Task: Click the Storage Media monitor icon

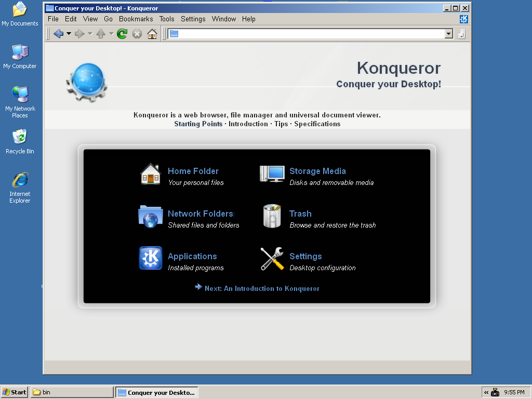Action: pyautogui.click(x=272, y=174)
